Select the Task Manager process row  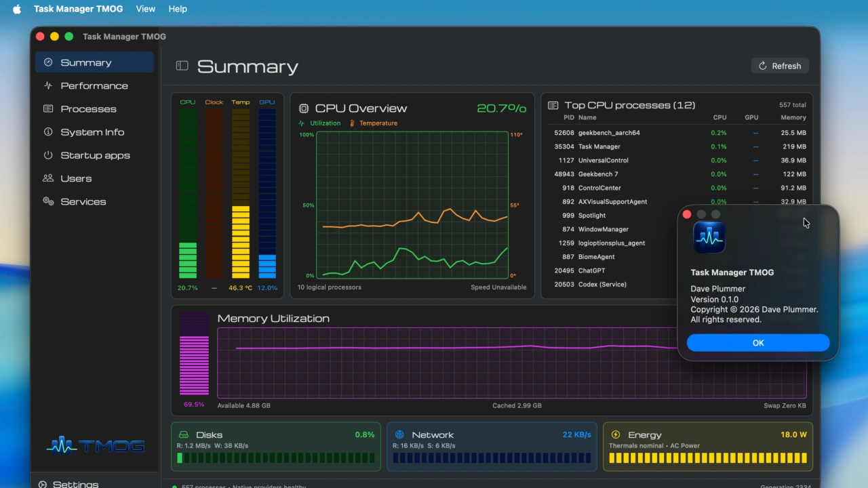coord(679,146)
